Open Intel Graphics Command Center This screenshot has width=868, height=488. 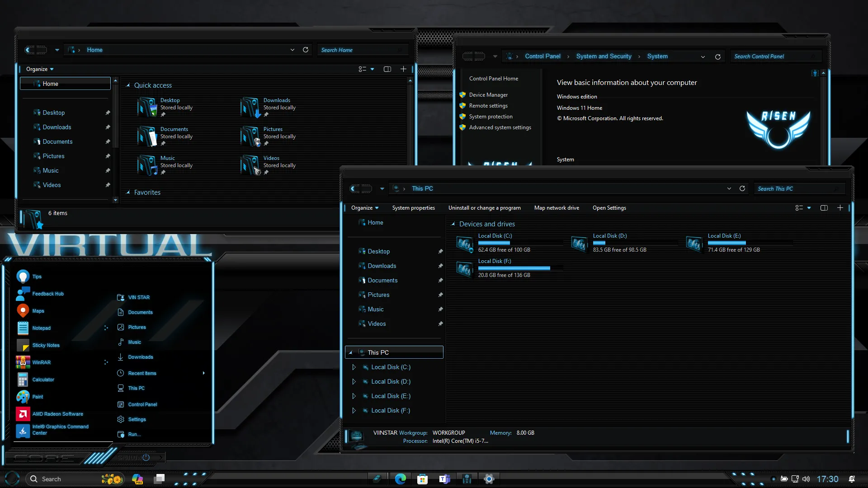click(23, 431)
